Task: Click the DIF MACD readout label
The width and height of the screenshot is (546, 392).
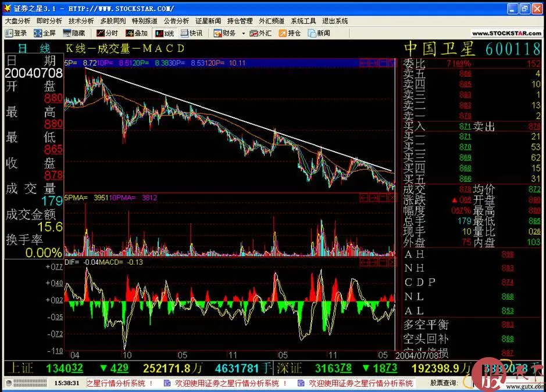Action: [x=72, y=262]
